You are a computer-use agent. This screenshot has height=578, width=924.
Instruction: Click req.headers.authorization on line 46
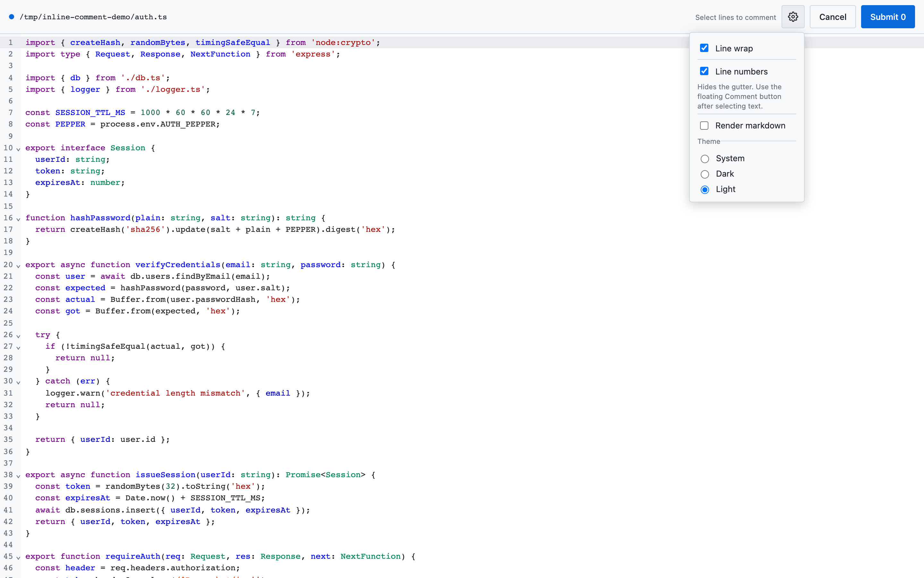[x=173, y=568]
